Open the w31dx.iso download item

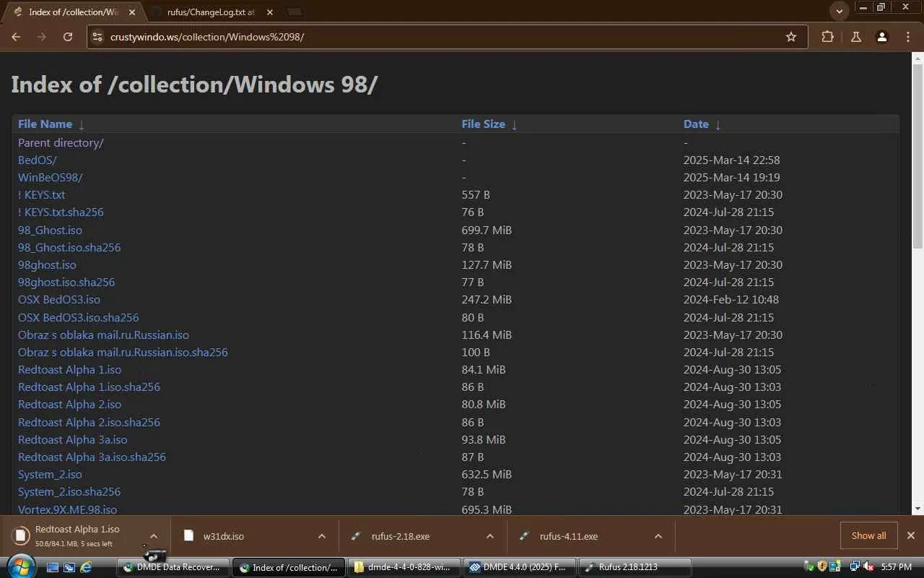[x=224, y=536]
